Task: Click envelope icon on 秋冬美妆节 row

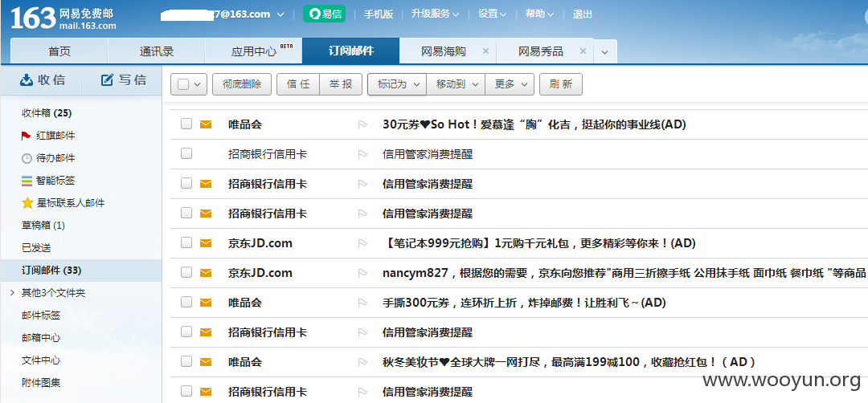Action: [x=206, y=362]
